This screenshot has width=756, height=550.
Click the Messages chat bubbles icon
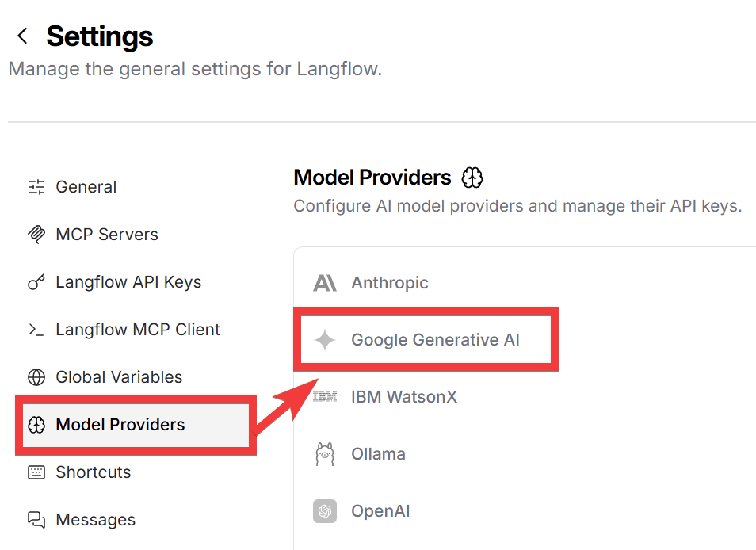[x=36, y=520]
